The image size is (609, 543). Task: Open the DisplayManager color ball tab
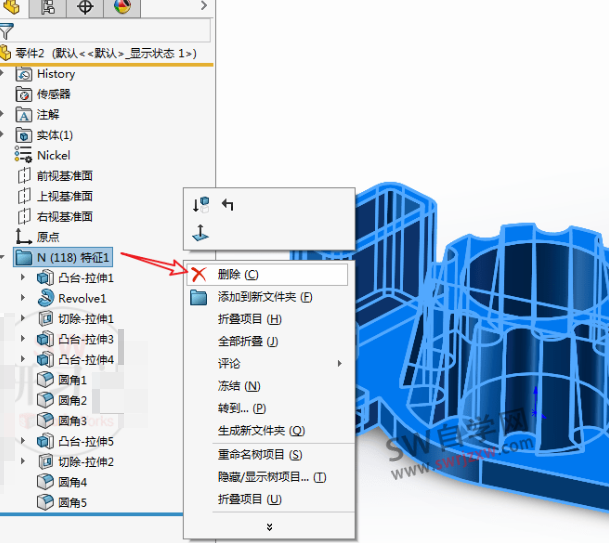click(122, 7)
